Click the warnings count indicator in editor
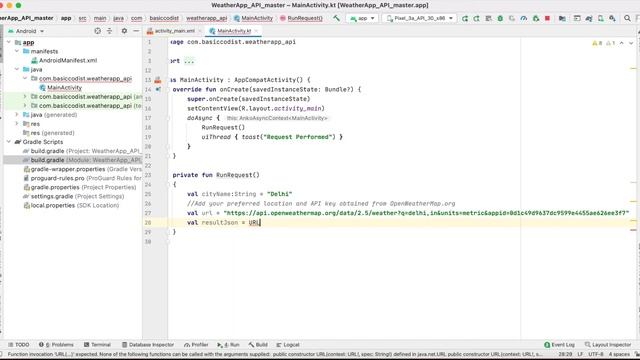640x360 pixels. pos(597,43)
